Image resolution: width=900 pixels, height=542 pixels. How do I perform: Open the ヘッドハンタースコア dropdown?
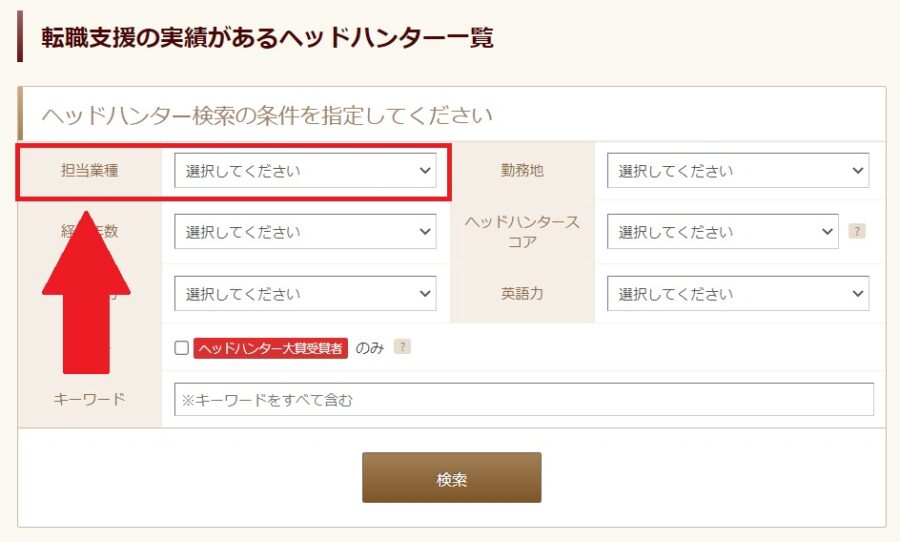(723, 232)
